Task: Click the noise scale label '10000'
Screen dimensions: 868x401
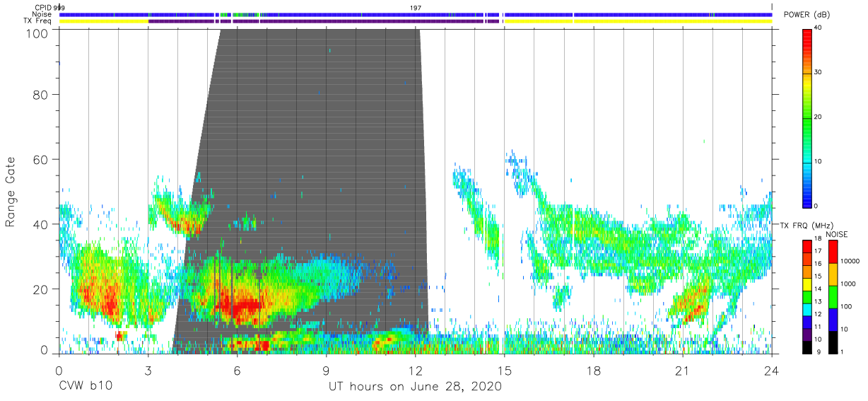Action: pyautogui.click(x=850, y=262)
